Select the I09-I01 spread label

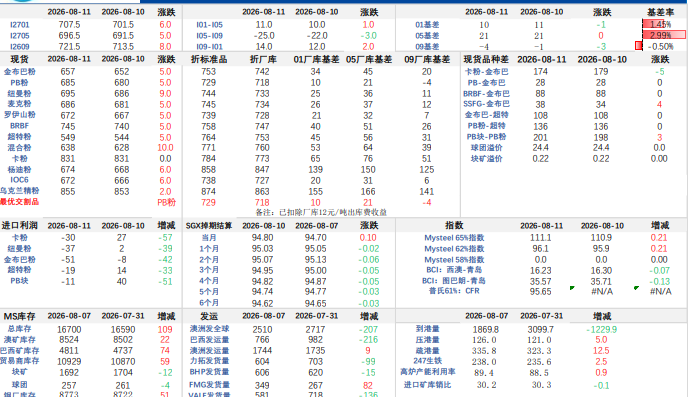pos(209,47)
